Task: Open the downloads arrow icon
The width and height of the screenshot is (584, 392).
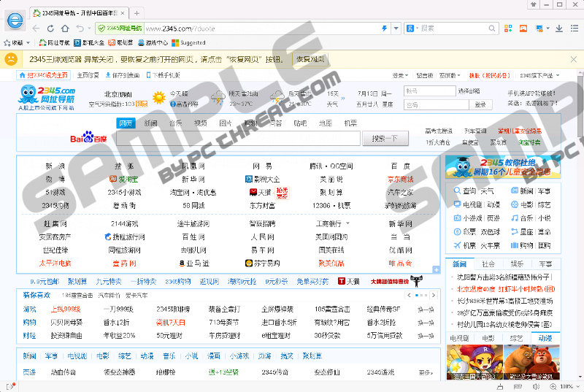Action: pos(559,28)
